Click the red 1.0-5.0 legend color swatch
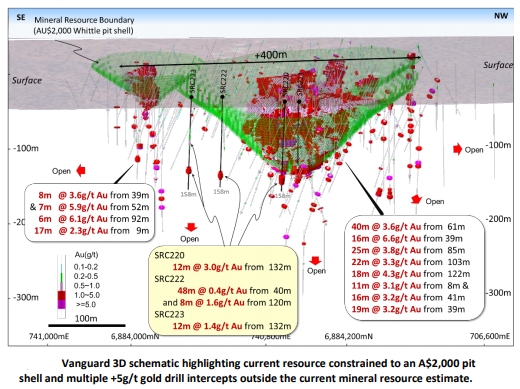The height and width of the screenshot is (389, 520). (x=61, y=295)
